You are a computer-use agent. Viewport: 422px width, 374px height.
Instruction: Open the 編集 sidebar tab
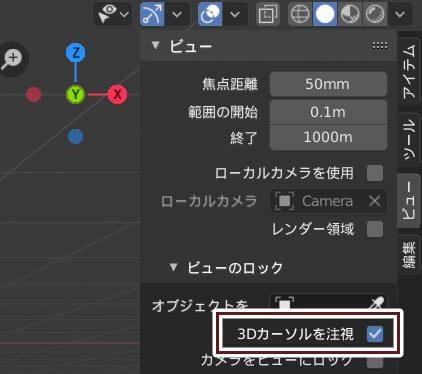[x=409, y=254]
